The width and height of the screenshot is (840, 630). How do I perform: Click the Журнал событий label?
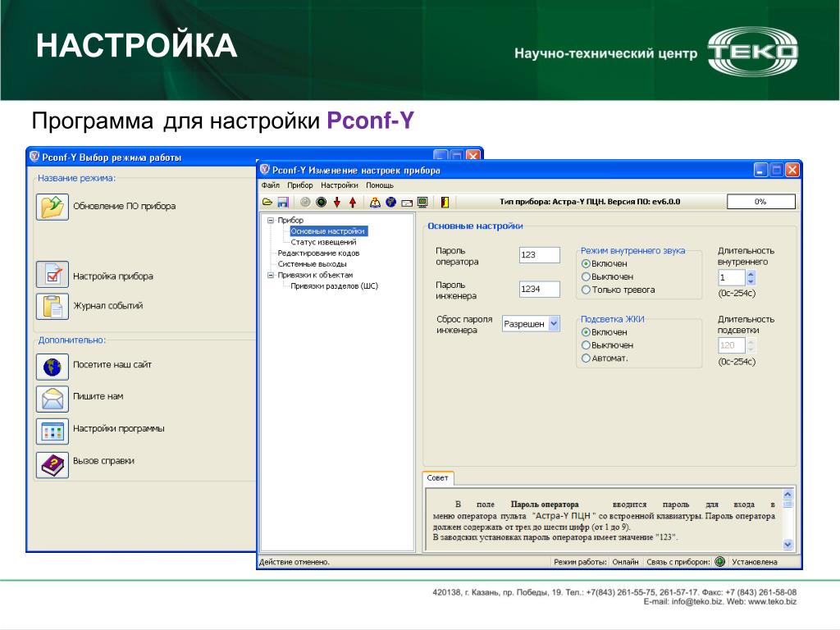coord(107,306)
